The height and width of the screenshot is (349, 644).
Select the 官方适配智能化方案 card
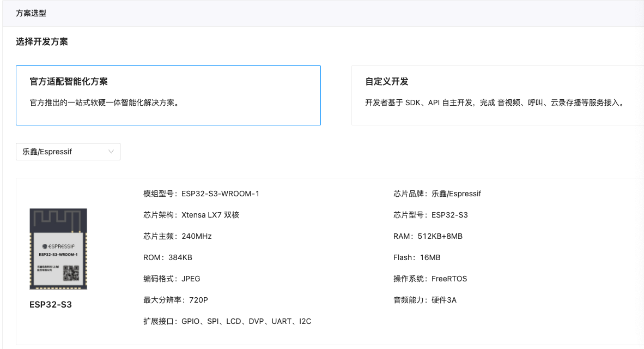point(168,95)
